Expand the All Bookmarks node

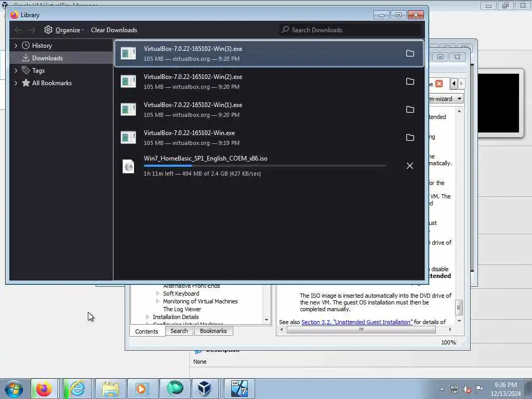[x=16, y=83]
